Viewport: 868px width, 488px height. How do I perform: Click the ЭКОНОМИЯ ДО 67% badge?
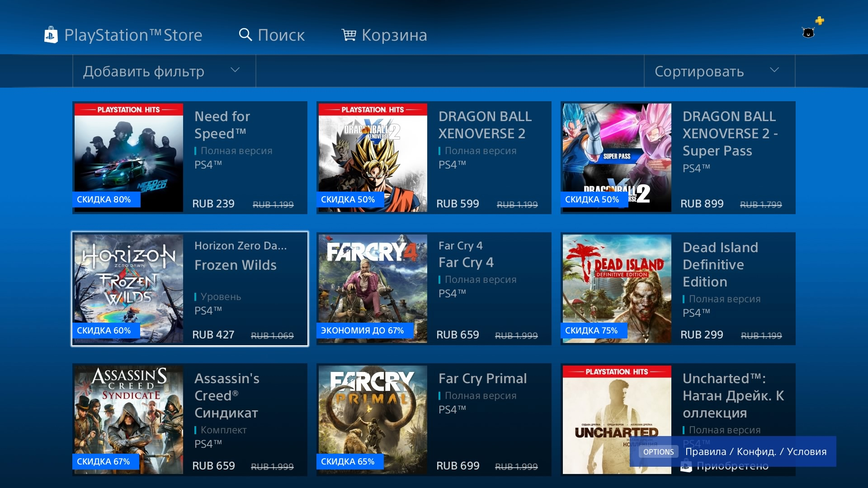365,330
